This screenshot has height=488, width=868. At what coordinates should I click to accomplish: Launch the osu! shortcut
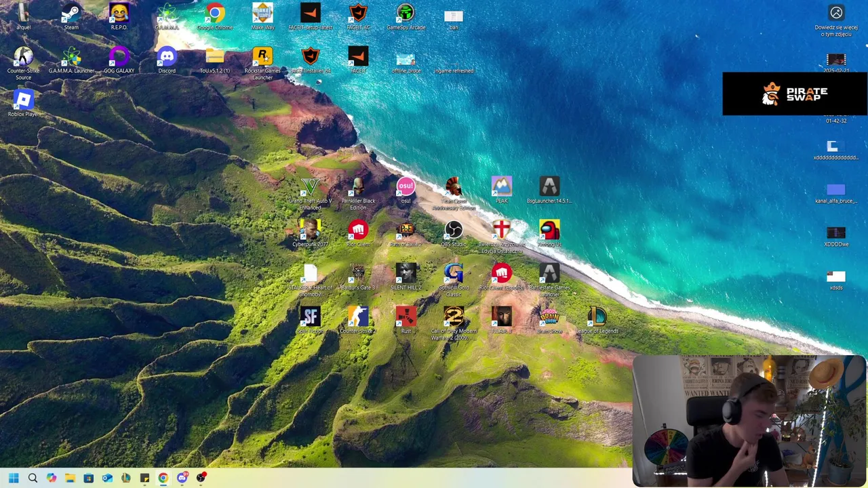coord(406,190)
